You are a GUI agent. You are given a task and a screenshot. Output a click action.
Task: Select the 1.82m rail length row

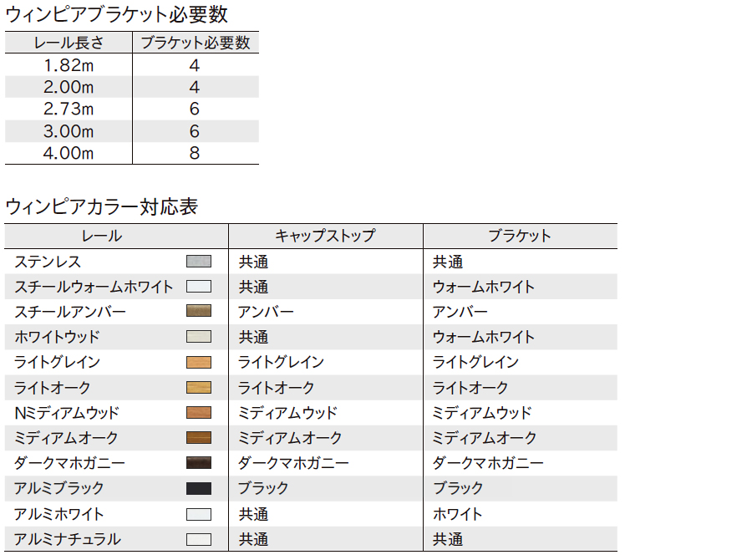pyautogui.click(x=69, y=65)
